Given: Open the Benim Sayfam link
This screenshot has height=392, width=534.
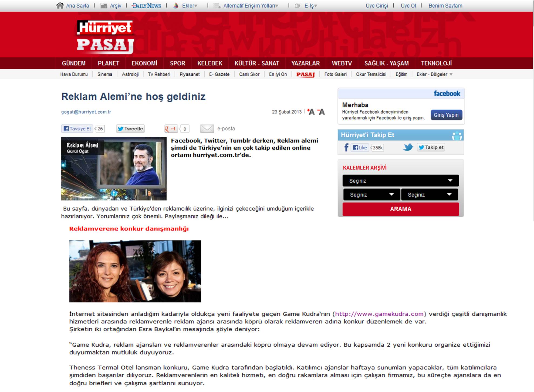Looking at the screenshot, I should [445, 6].
